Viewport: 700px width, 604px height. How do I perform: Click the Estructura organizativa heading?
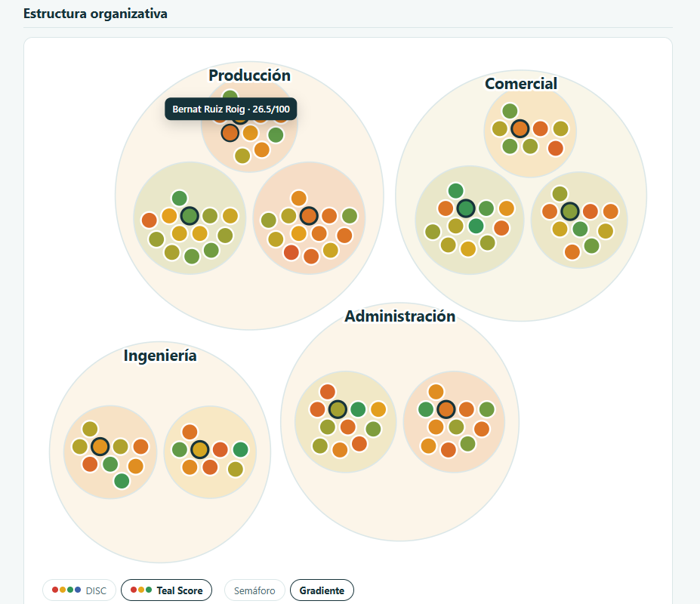(95, 14)
